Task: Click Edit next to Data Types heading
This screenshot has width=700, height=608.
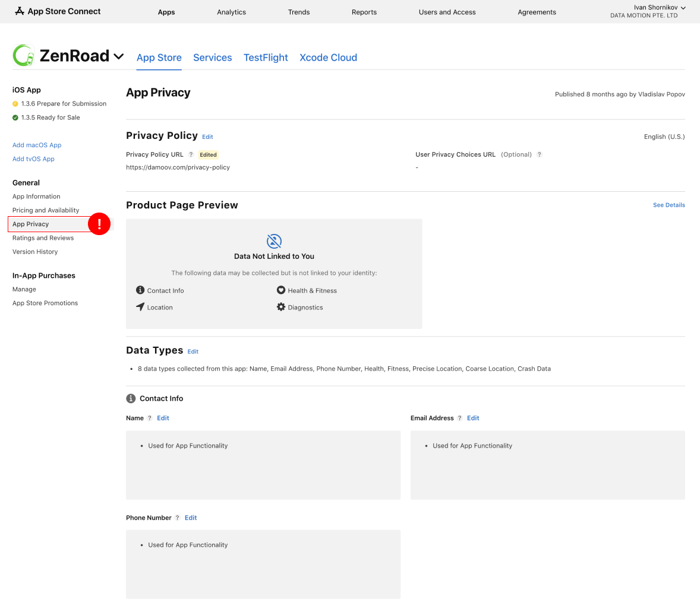Action: click(193, 352)
